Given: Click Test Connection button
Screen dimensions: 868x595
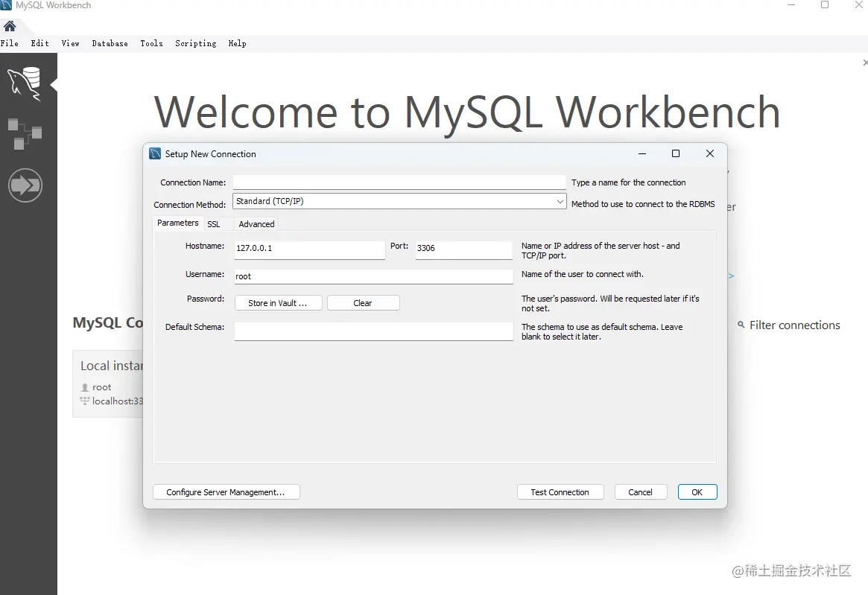Looking at the screenshot, I should pyautogui.click(x=560, y=492).
